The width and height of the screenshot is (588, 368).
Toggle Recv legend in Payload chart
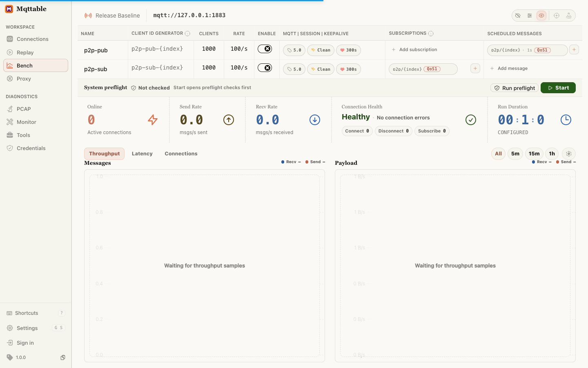(x=542, y=162)
